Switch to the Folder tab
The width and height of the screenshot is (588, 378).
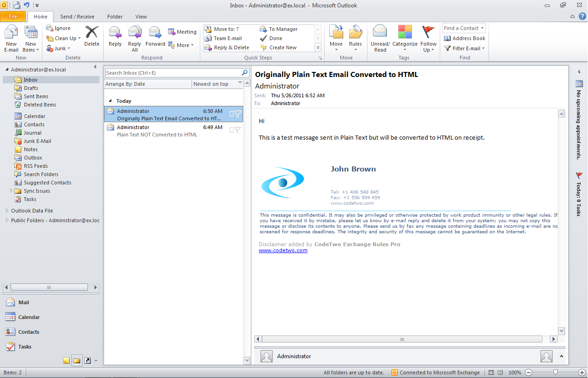click(115, 17)
